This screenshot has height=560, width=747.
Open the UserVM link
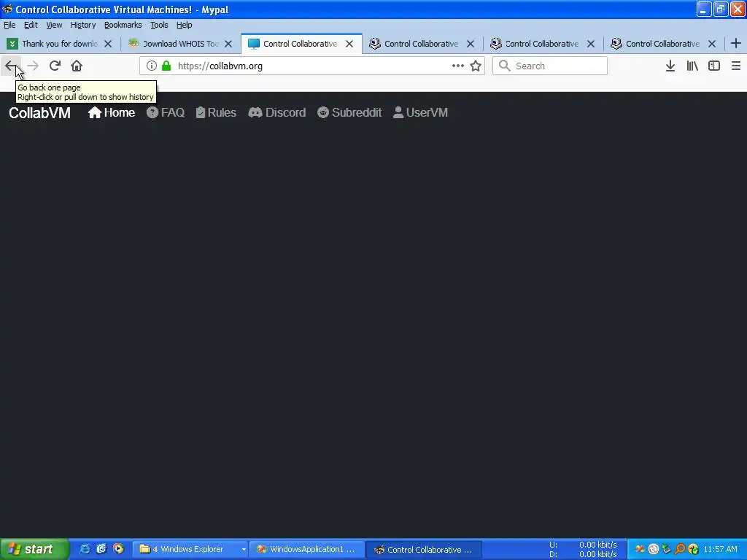coord(420,112)
